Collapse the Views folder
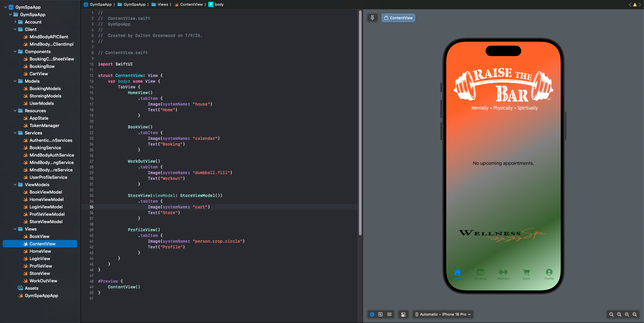 click(x=15, y=229)
